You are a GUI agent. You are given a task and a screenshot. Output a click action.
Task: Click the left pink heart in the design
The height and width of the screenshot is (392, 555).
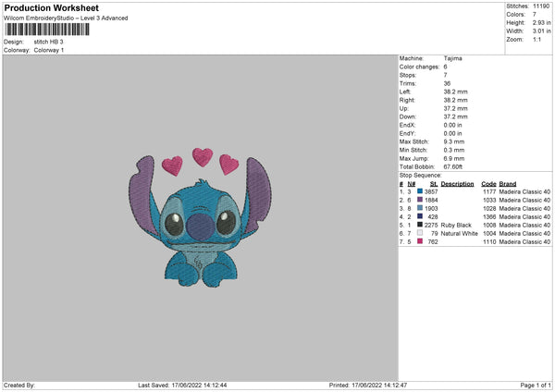[x=172, y=165]
